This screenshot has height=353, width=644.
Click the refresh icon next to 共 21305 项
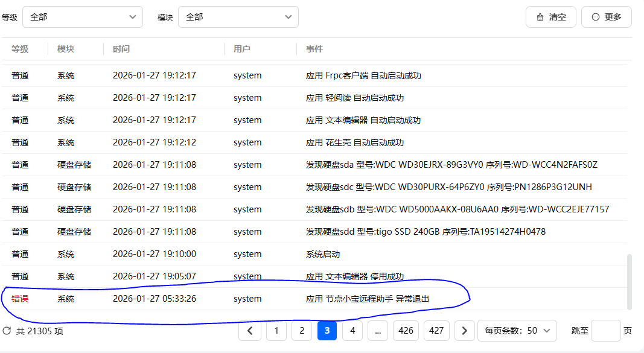pos(8,331)
